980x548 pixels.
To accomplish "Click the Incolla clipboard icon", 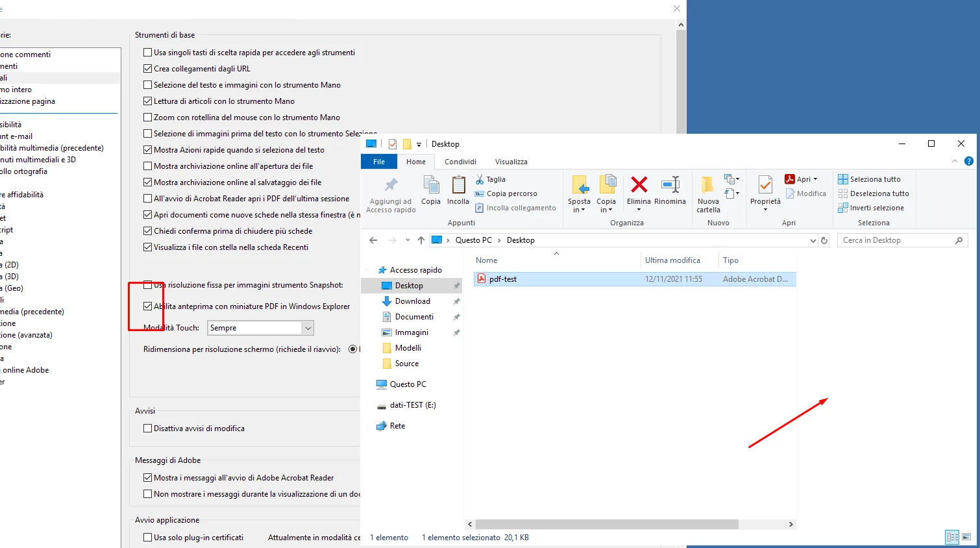I will click(x=458, y=186).
